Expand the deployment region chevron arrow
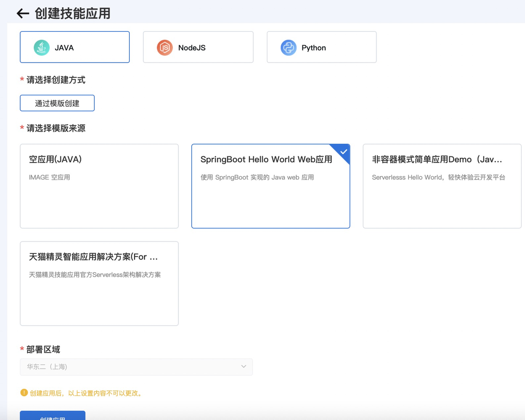The height and width of the screenshot is (420, 525). click(x=244, y=367)
